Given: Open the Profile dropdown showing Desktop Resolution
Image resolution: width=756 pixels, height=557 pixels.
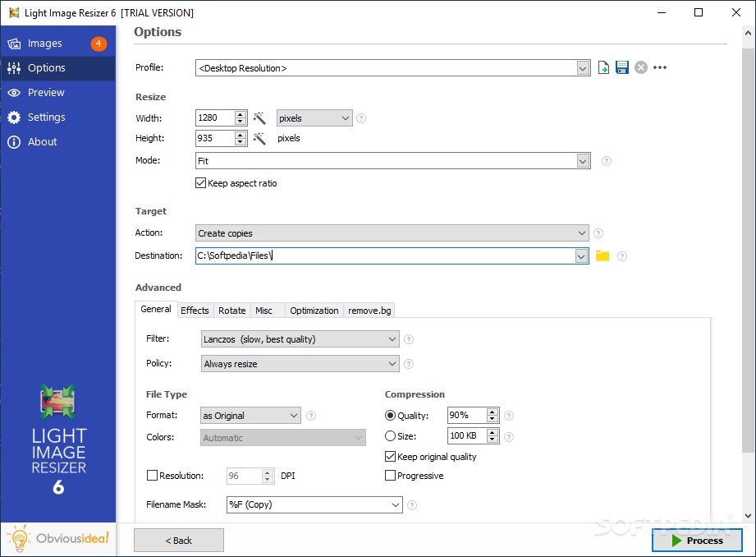Looking at the screenshot, I should [392, 68].
